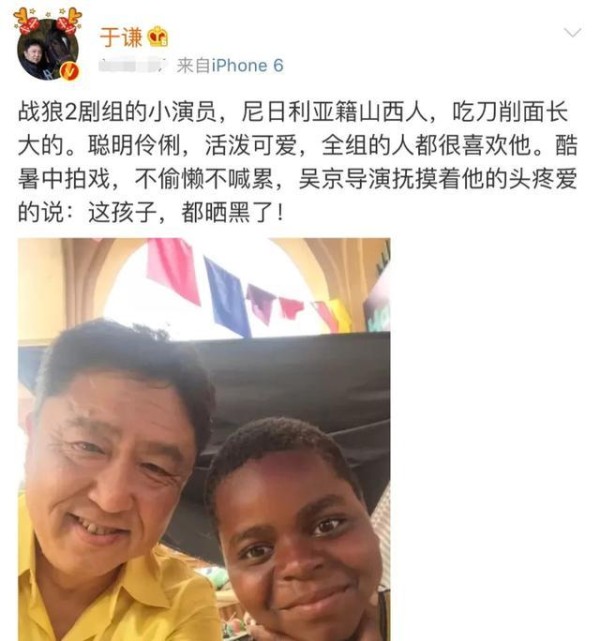600x641 pixels.
Task: Click the post line starting 战狼2剧组
Action: click(x=293, y=112)
